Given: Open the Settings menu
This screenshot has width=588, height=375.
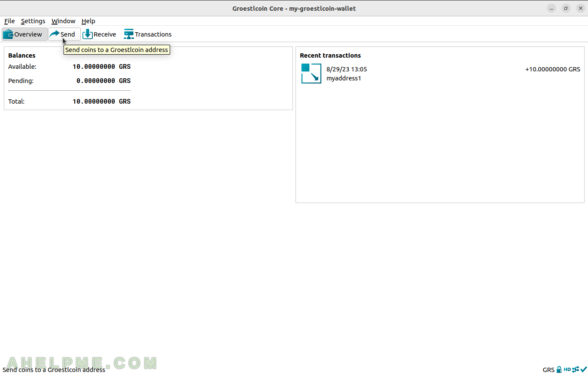Looking at the screenshot, I should 33,21.
